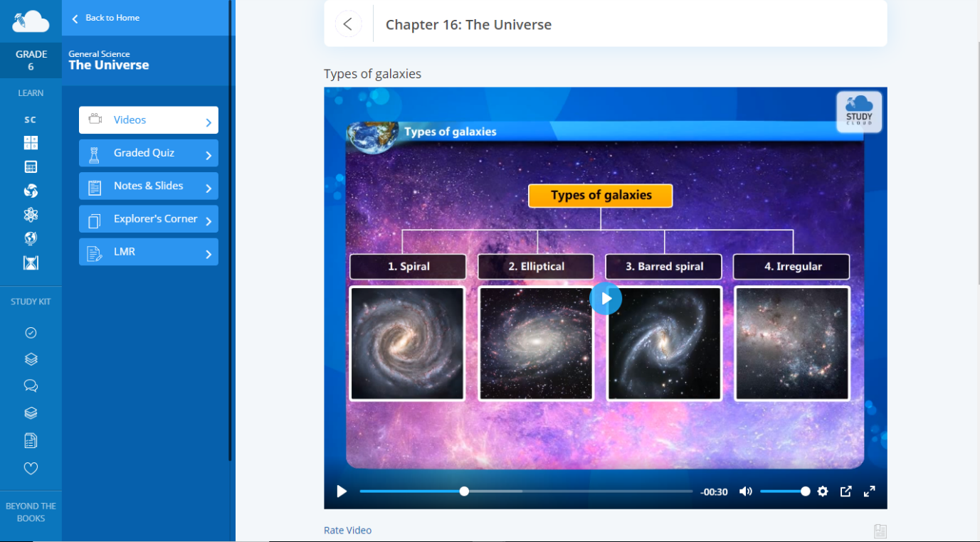Click the -00:30 remaining time display

pos(714,492)
